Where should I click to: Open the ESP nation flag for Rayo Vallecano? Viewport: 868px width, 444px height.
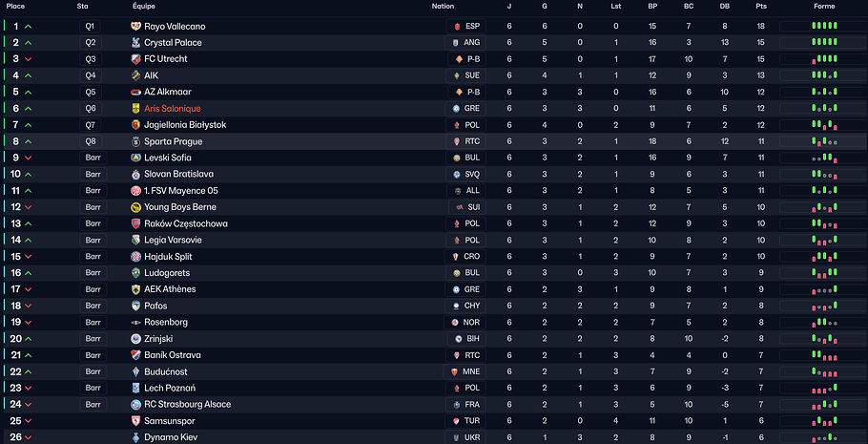(x=466, y=27)
